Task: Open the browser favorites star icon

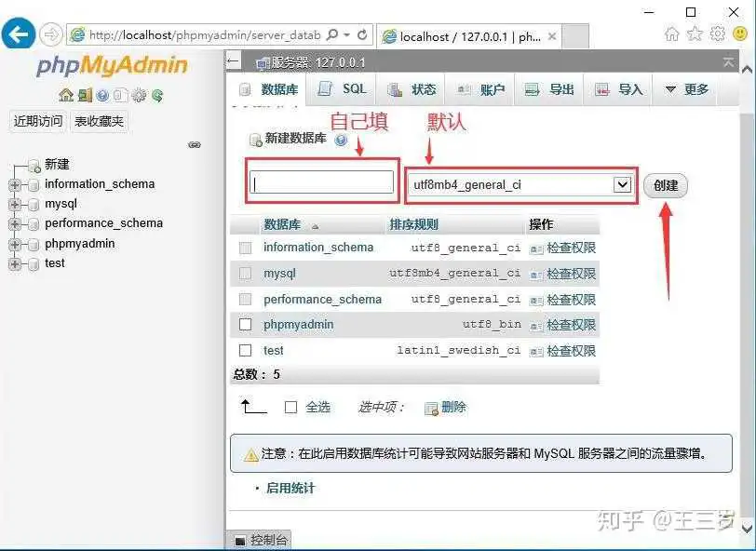Action: tap(695, 34)
